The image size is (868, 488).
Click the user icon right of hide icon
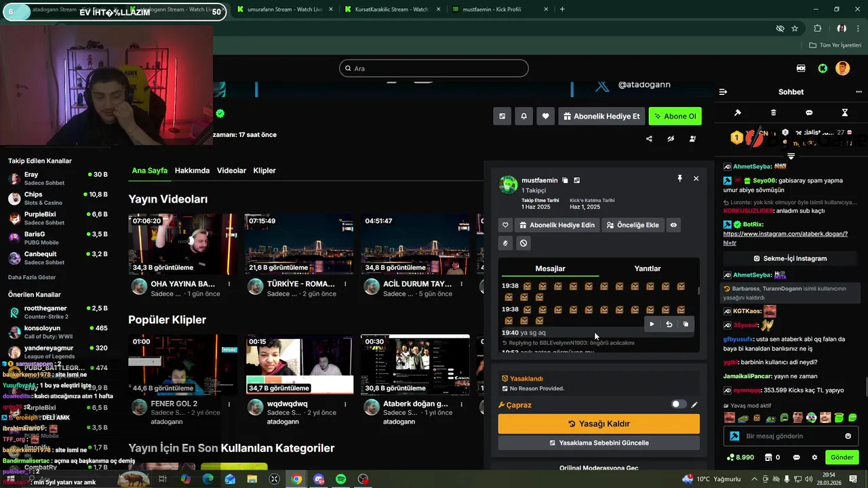pos(692,139)
